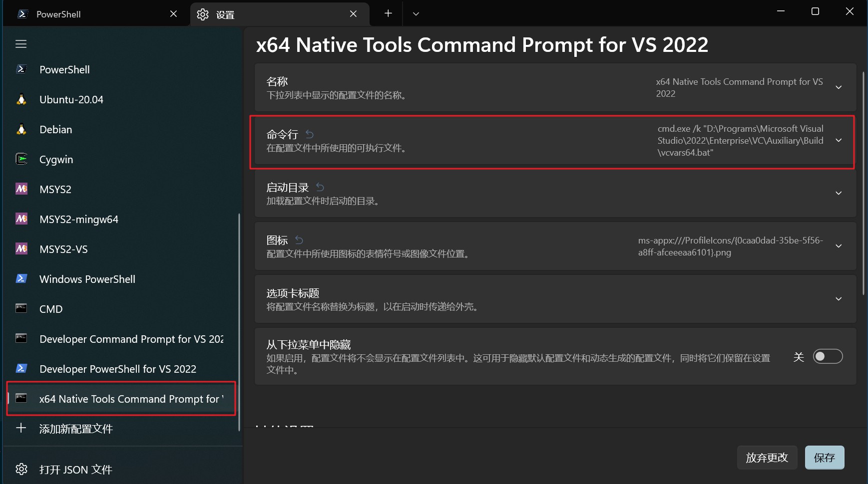Screen dimensions: 868x484
Task: Expand the 图标 setting chevron
Action: [839, 246]
